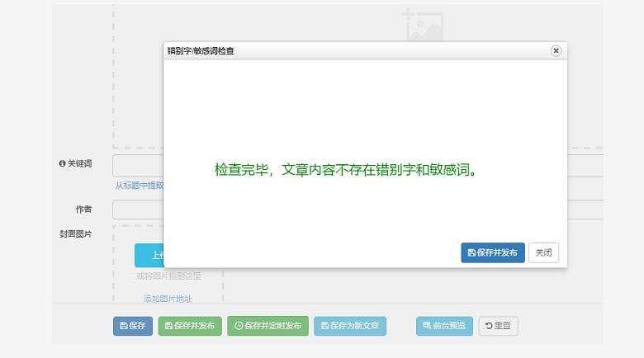Click into the 作者 text field
This screenshot has width=644, height=358.
137,210
